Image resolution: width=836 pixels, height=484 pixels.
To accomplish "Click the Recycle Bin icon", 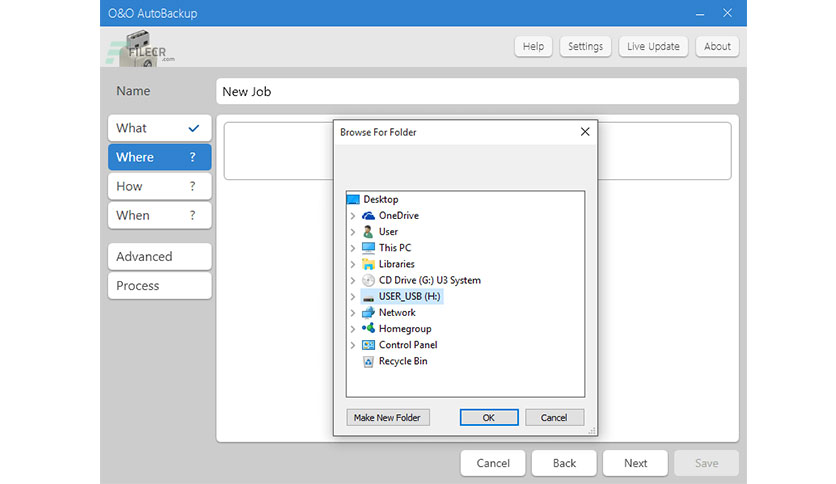I will tap(368, 361).
